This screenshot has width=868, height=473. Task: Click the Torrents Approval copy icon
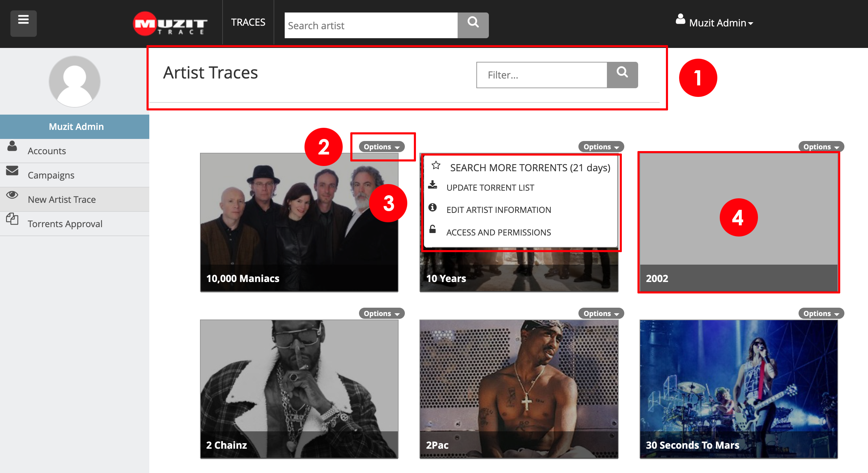pos(12,219)
